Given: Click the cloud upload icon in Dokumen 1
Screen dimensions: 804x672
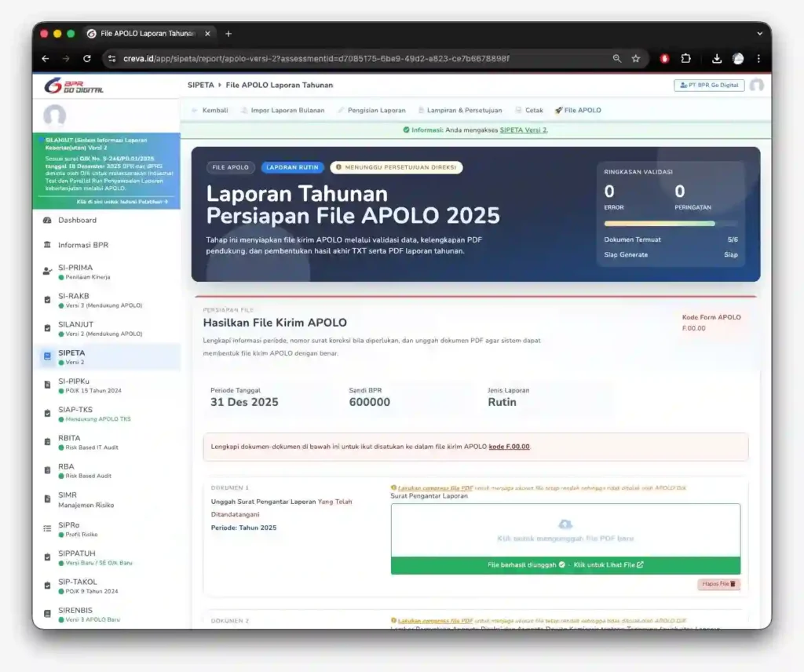Looking at the screenshot, I should coord(565,524).
